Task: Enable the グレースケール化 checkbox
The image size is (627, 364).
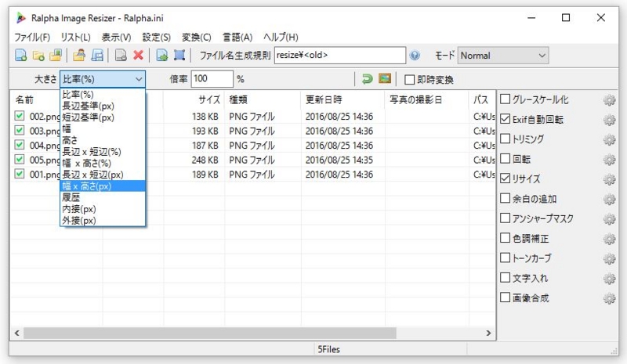Action: [x=505, y=99]
